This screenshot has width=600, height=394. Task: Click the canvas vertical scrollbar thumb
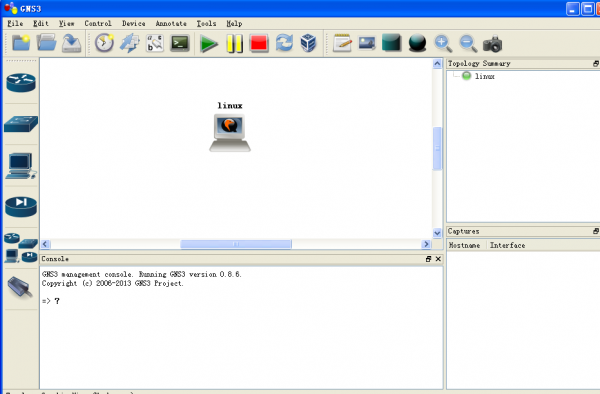[437, 148]
